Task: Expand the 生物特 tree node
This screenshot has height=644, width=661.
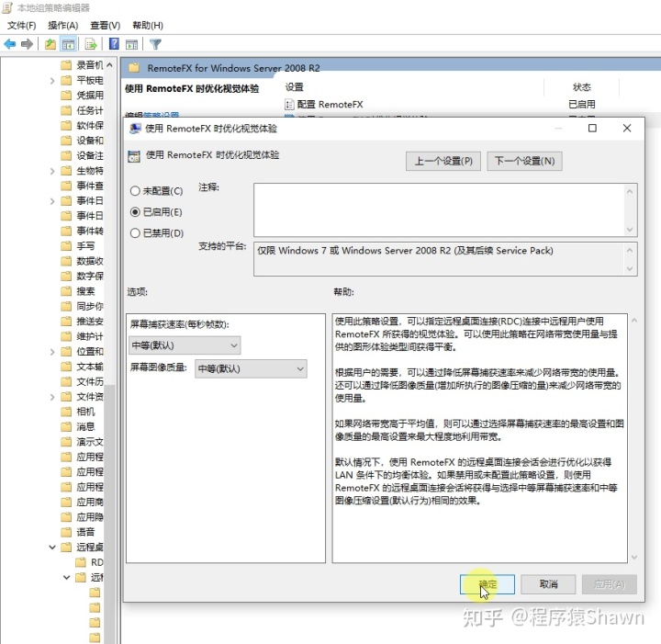Action: pyautogui.click(x=52, y=171)
